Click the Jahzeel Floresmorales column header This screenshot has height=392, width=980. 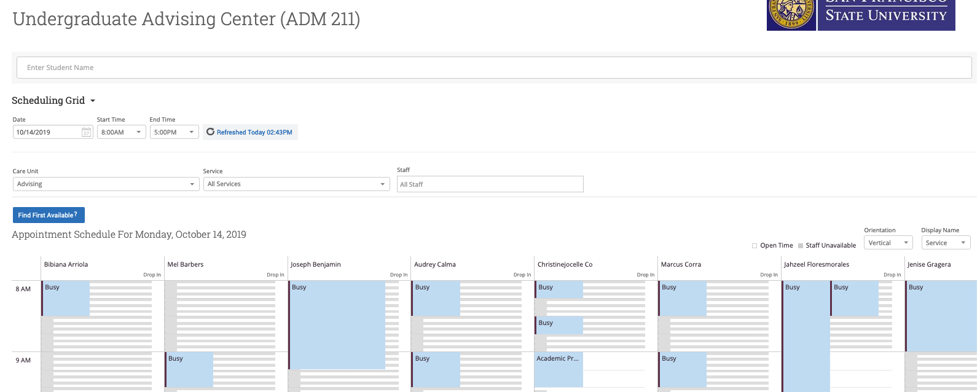tap(817, 265)
